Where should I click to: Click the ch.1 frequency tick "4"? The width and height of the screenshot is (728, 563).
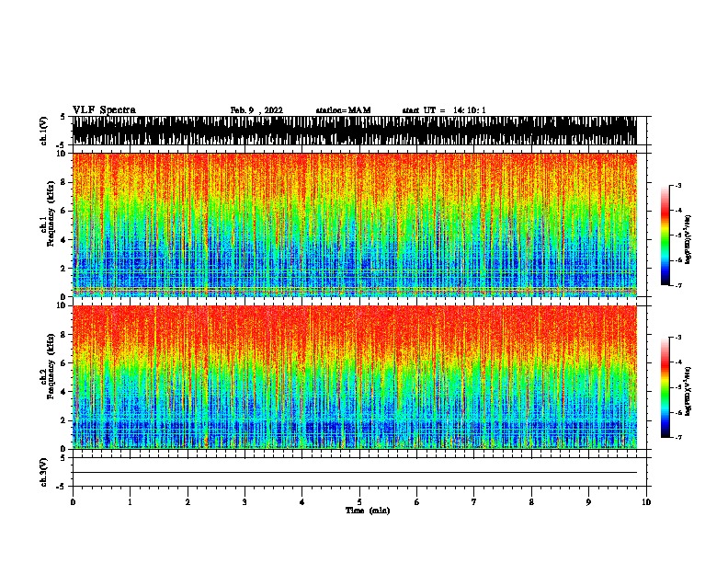tap(63, 240)
